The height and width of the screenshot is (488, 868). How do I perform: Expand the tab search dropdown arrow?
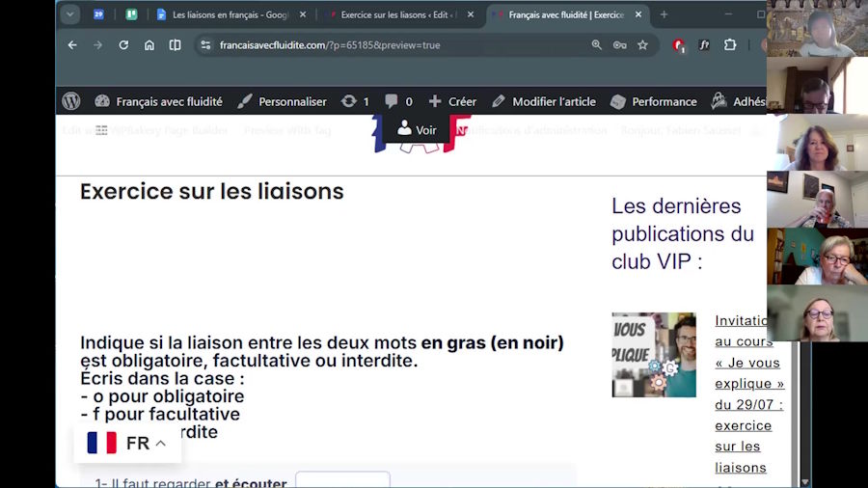click(x=70, y=14)
